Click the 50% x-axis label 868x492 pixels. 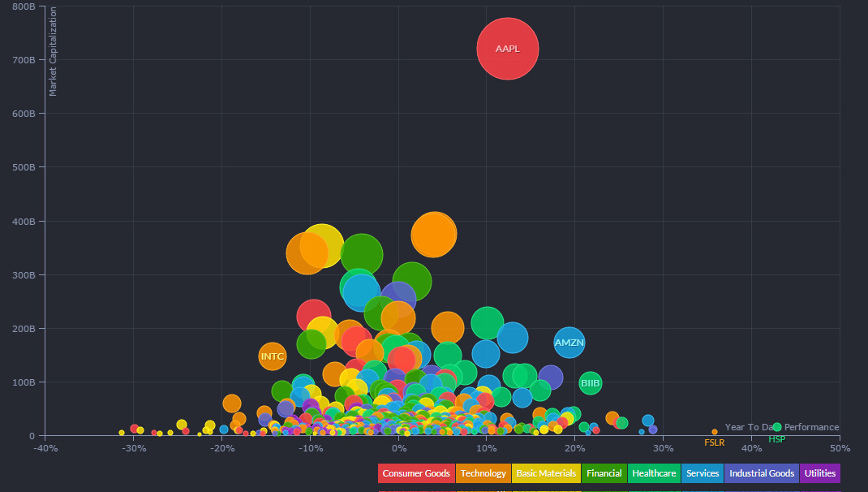pyautogui.click(x=840, y=448)
